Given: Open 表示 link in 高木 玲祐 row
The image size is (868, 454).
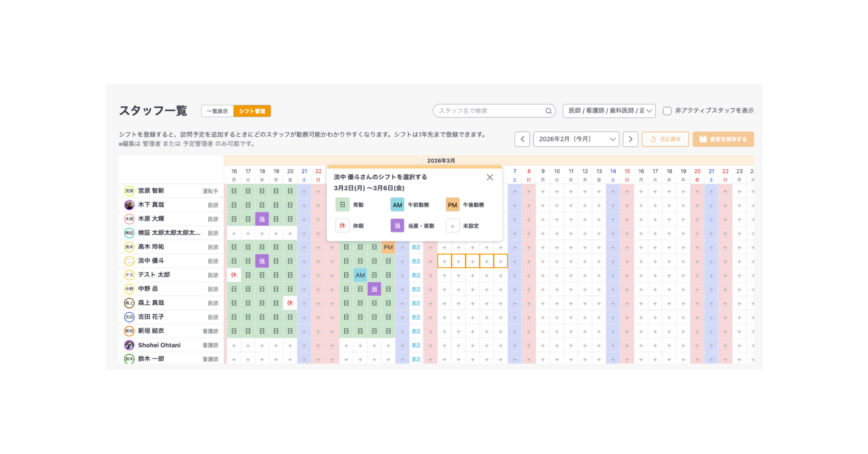Looking at the screenshot, I should tap(416, 247).
